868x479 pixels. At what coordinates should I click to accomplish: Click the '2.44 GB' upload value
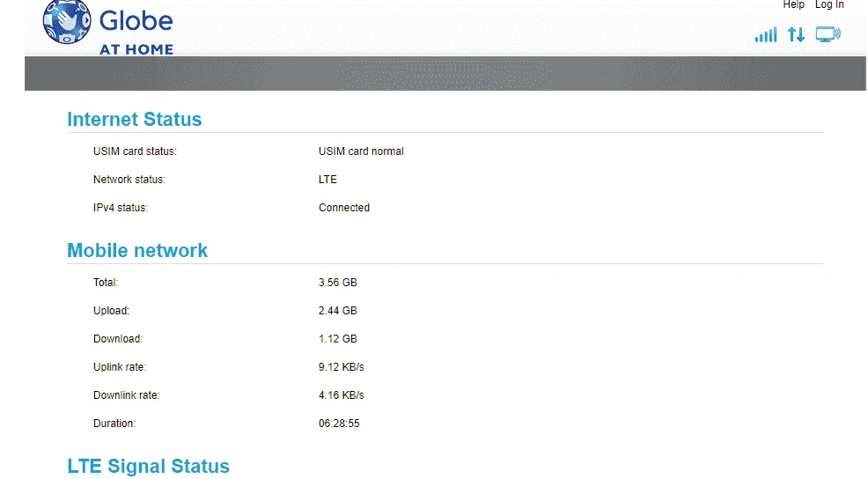pos(338,311)
